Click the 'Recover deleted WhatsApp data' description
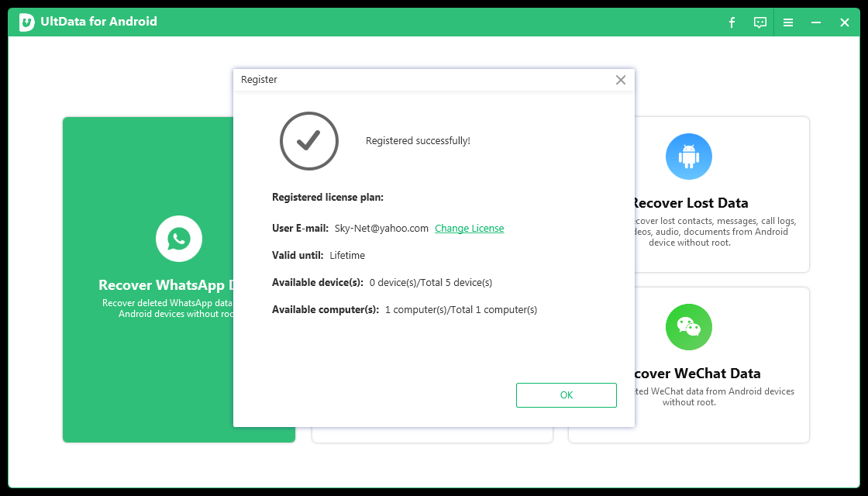 point(167,308)
